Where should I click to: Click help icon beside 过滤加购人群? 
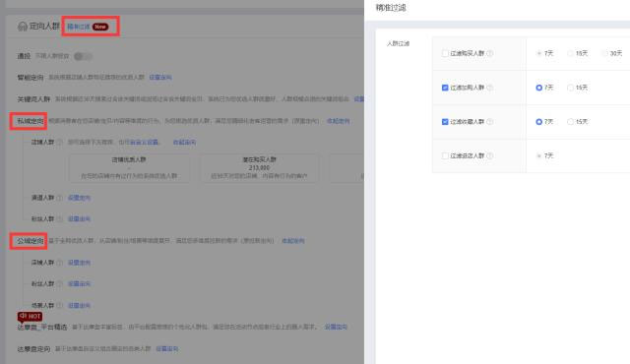click(490, 88)
